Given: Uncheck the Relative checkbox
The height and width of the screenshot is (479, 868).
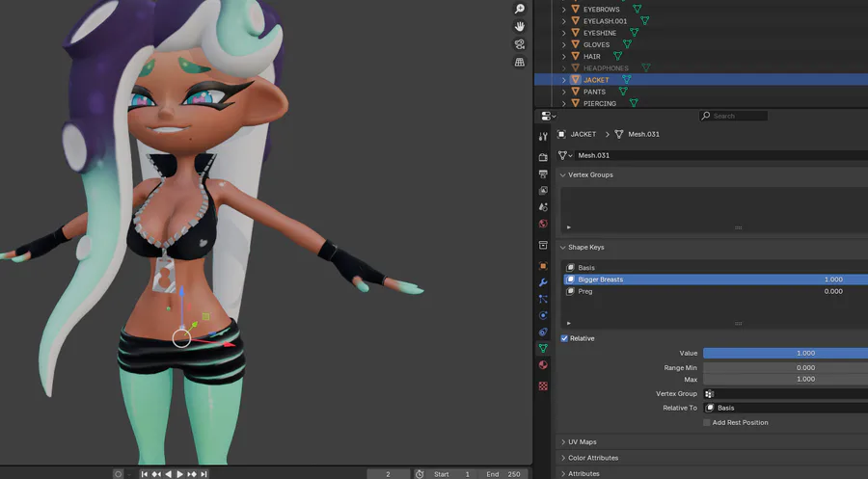Looking at the screenshot, I should [564, 338].
